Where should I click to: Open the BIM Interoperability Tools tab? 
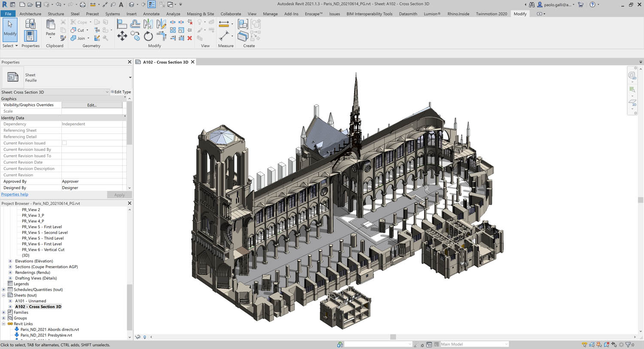[369, 14]
